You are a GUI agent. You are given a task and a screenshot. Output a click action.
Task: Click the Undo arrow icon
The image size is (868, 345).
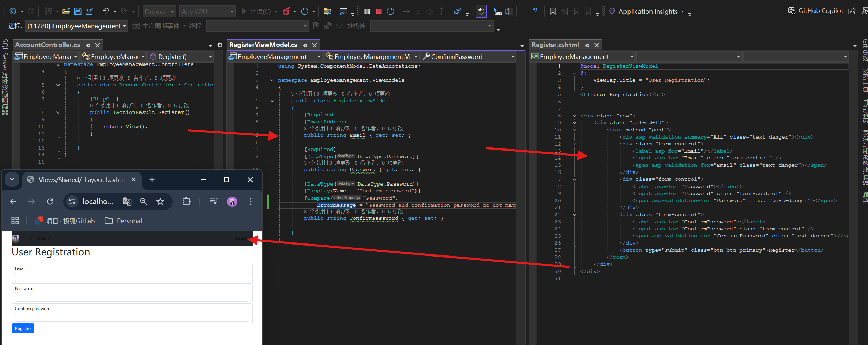point(105,11)
